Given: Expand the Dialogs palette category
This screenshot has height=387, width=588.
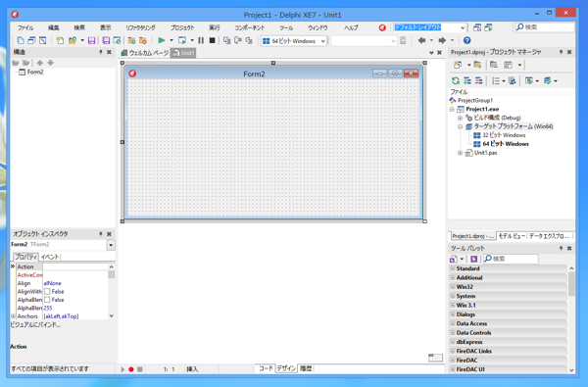Looking at the screenshot, I should point(453,314).
